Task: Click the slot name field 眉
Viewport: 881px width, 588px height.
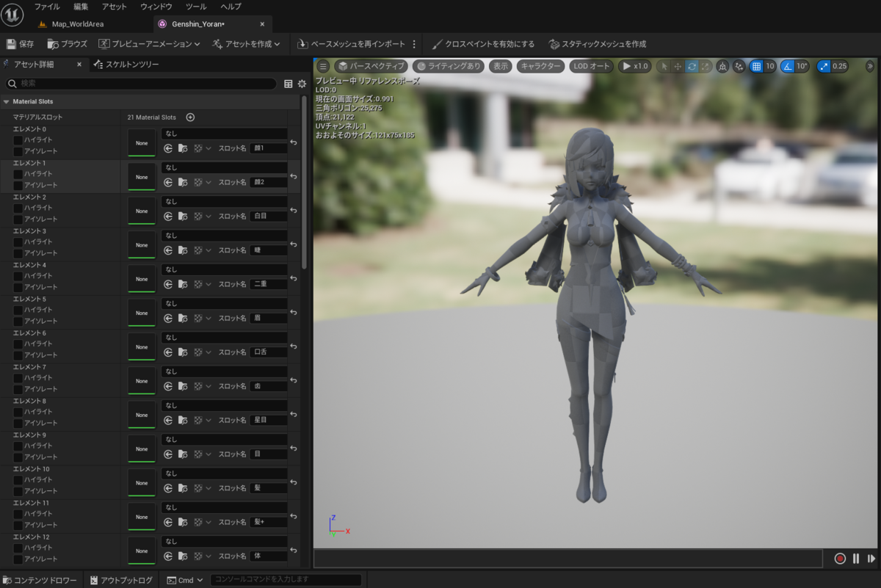Action: point(269,318)
